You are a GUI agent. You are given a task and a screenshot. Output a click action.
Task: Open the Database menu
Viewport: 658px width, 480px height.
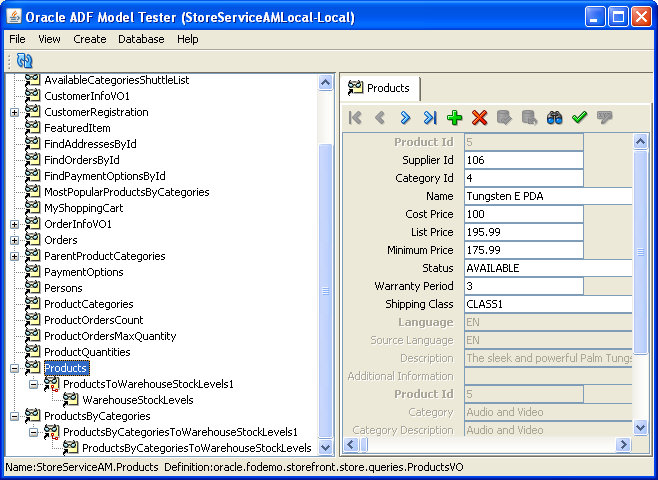(141, 39)
